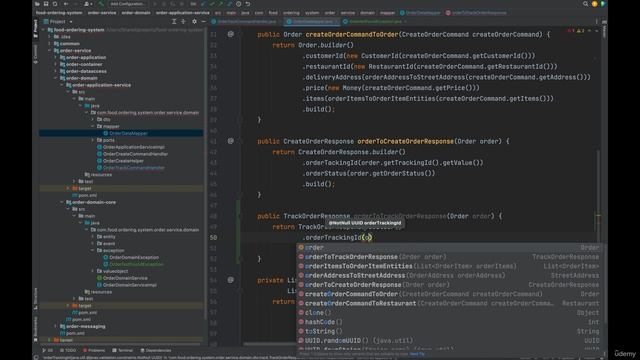The width and height of the screenshot is (640, 360).
Task: Select OrderDomainServiceImpl in tree
Action: (x=129, y=285)
